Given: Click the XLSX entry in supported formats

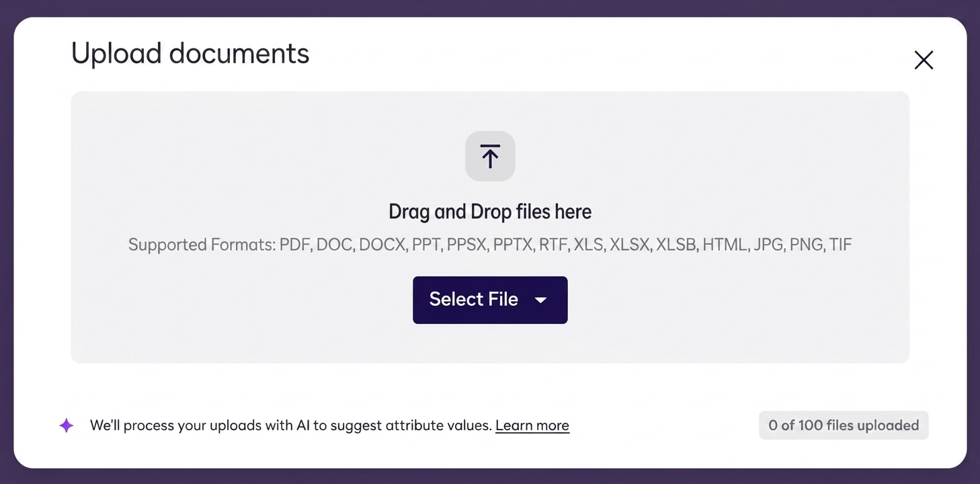Looking at the screenshot, I should [630, 245].
